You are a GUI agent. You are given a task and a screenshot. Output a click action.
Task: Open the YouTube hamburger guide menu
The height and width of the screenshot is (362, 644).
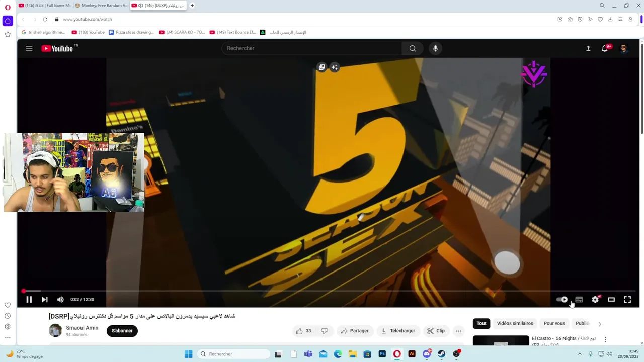29,48
